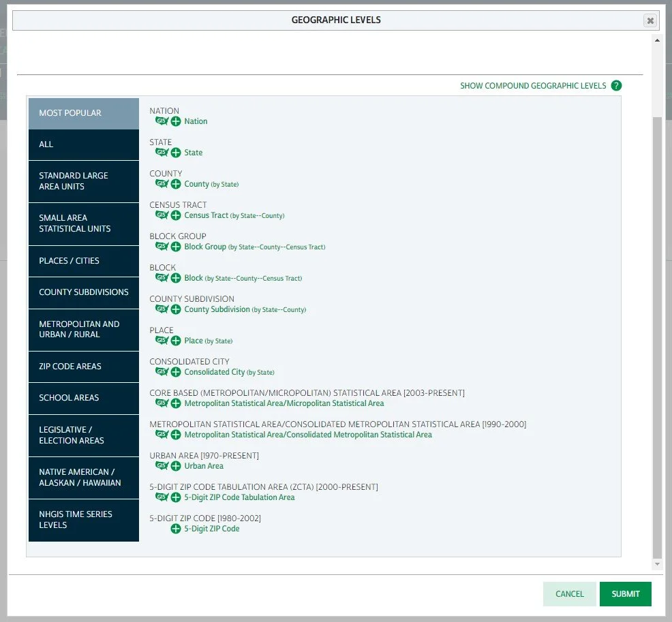This screenshot has width=672, height=622.
Task: Click the scrollbar down arrow
Action: (x=657, y=564)
